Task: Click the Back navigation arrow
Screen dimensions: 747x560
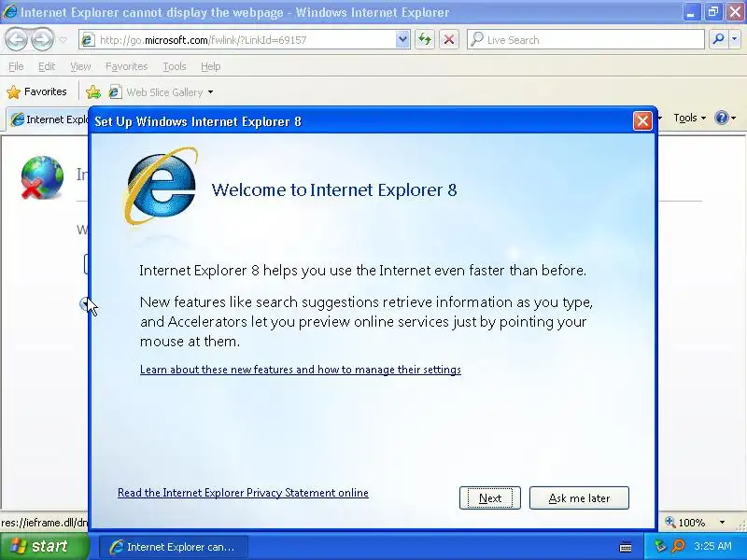Action: (16, 40)
